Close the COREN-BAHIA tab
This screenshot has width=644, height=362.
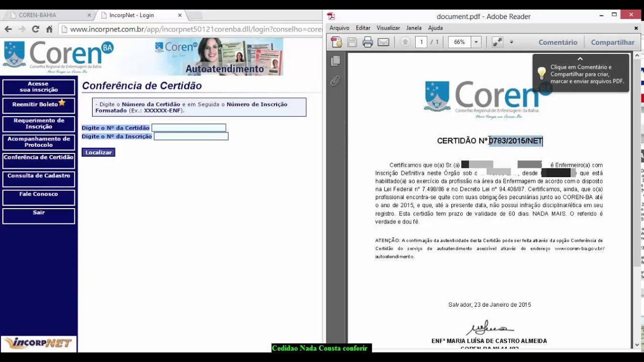(89, 15)
